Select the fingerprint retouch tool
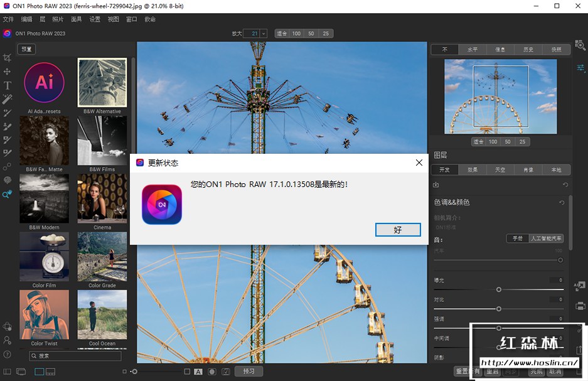 pyautogui.click(x=8, y=180)
